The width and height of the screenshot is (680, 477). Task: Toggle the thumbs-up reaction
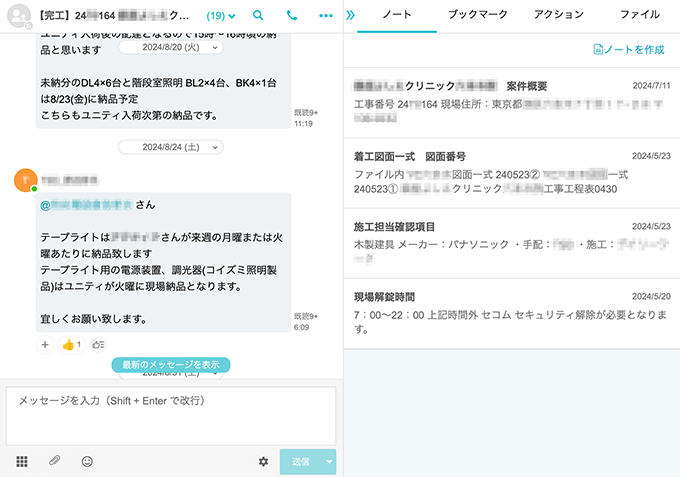[72, 345]
